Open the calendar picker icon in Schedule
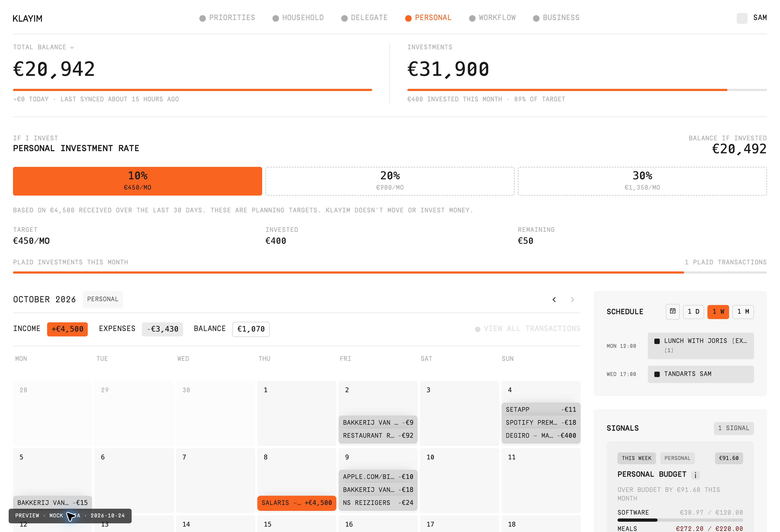 [672, 312]
